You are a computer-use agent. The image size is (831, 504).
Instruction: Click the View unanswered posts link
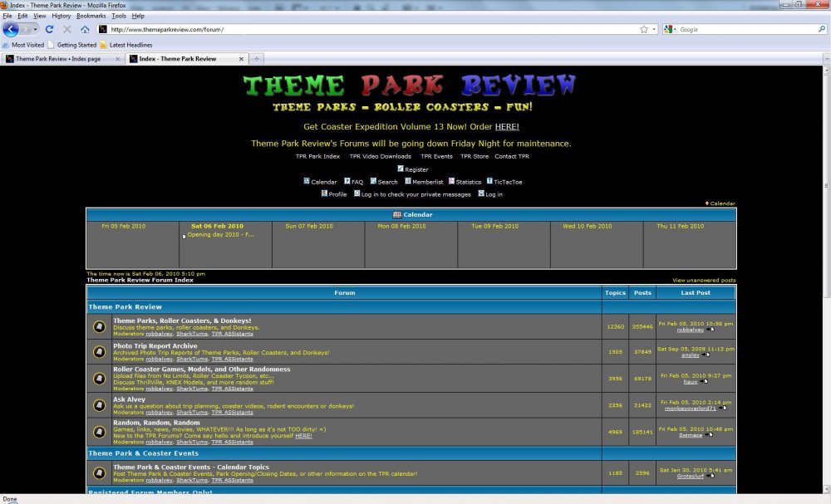[705, 280]
